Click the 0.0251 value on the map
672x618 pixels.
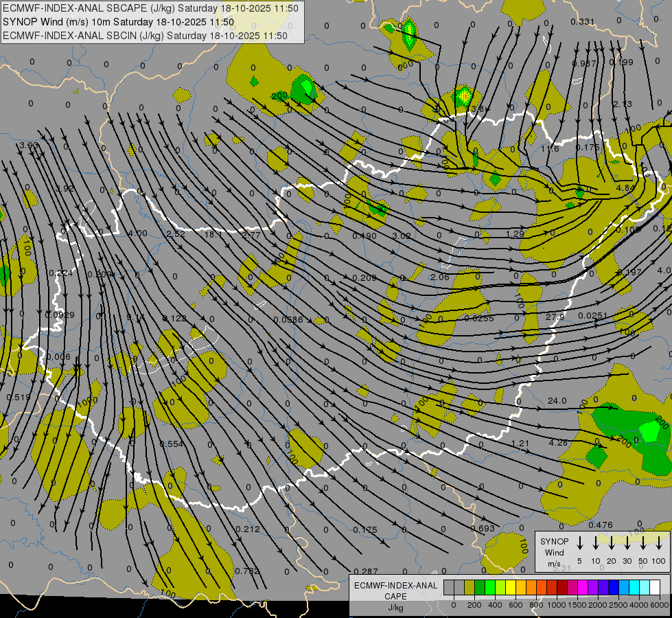point(592,316)
